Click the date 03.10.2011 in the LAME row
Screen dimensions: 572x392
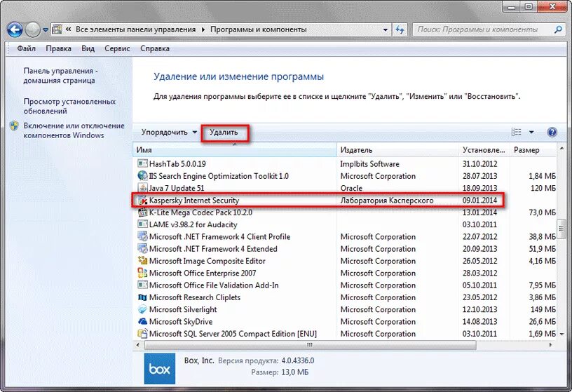tap(479, 224)
